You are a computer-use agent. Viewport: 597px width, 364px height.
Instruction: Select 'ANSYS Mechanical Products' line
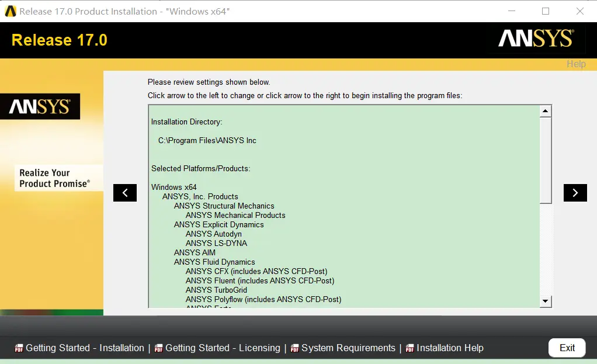[235, 215]
